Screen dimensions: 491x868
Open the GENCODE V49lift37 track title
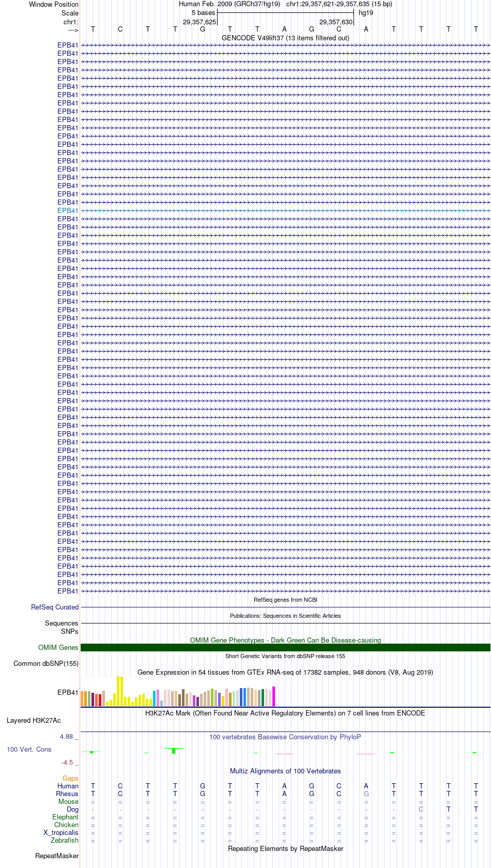(285, 38)
